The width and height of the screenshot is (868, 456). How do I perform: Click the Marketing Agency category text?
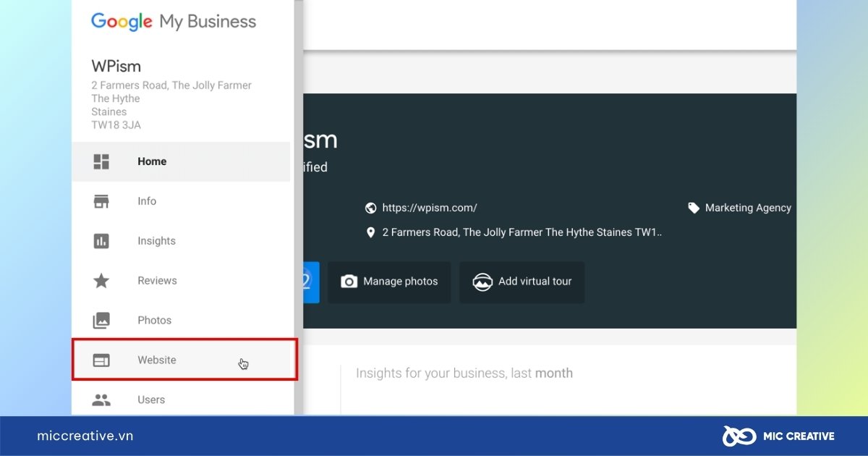(x=748, y=208)
